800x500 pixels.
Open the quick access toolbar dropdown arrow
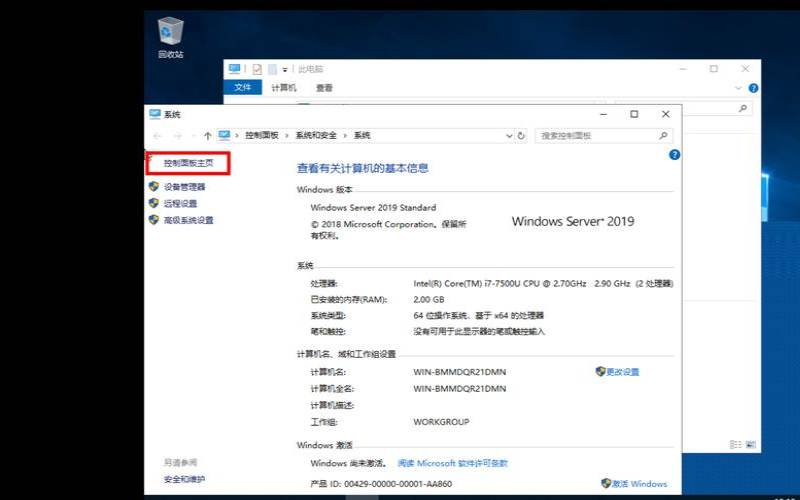tap(285, 69)
